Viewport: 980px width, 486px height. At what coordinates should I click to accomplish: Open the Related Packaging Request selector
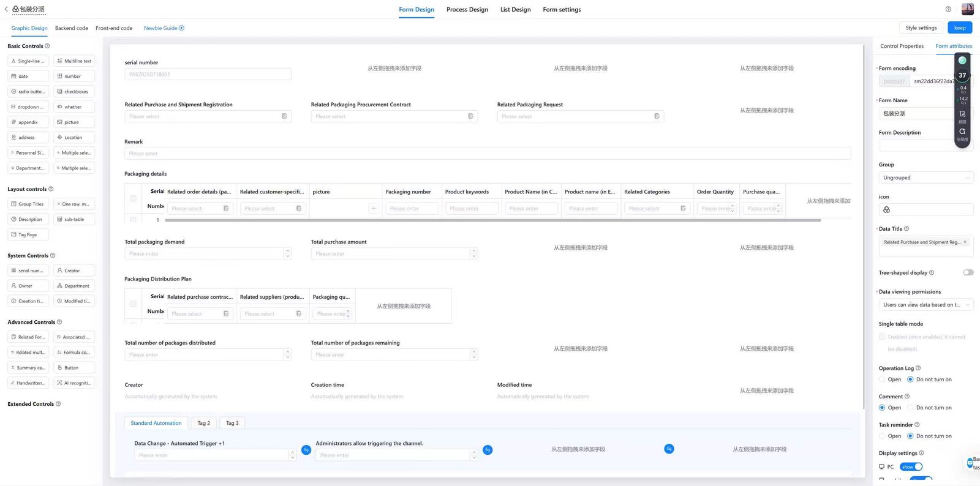(x=580, y=116)
